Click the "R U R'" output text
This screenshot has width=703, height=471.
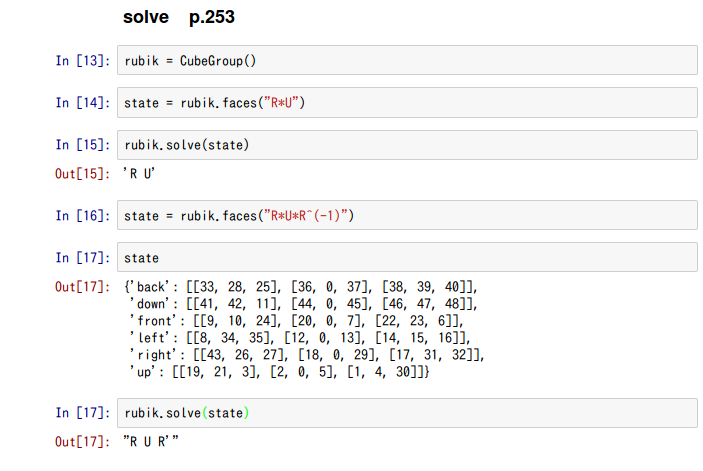(x=151, y=442)
